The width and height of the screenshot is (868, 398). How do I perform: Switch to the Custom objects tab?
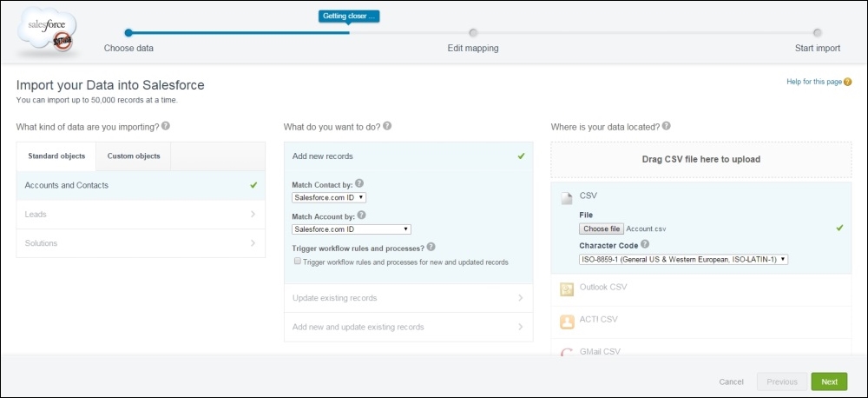tap(133, 156)
